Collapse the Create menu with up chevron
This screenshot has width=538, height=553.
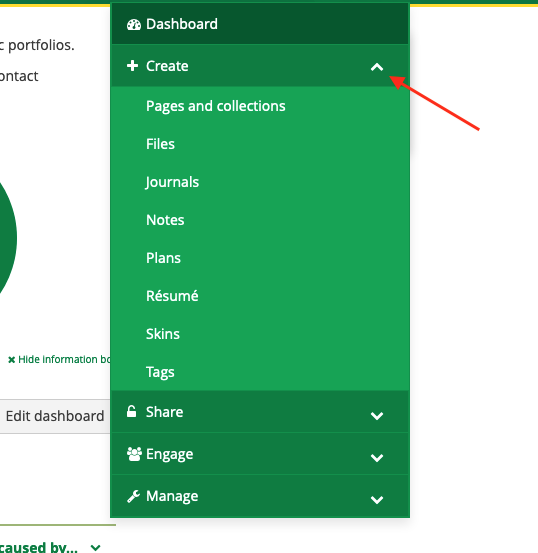point(377,67)
